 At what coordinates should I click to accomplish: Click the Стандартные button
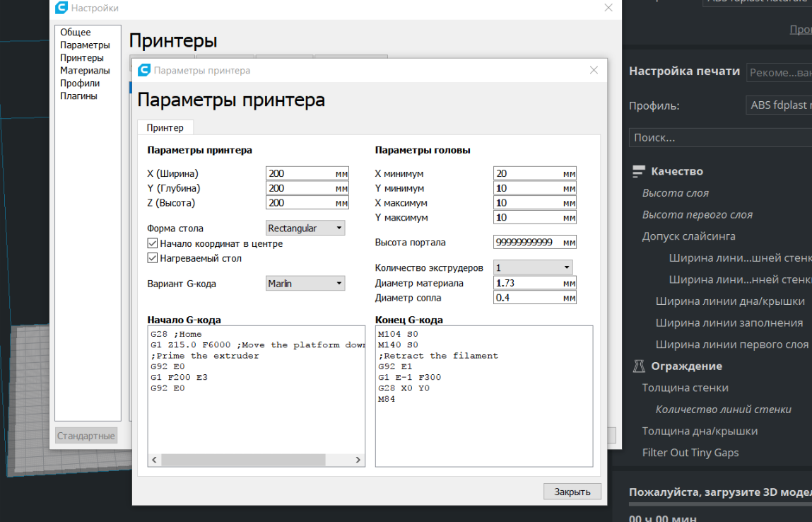(86, 436)
